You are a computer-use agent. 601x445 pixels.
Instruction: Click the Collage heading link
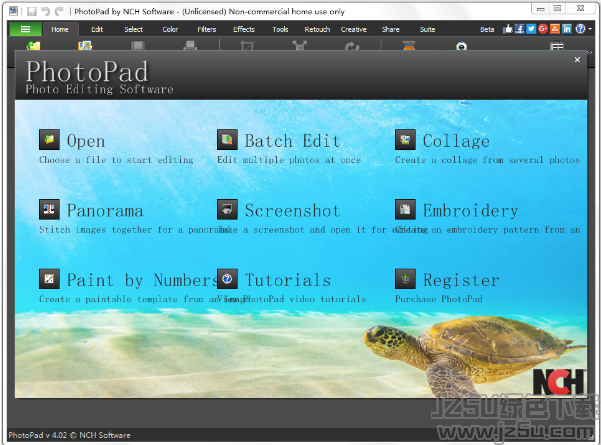(456, 141)
